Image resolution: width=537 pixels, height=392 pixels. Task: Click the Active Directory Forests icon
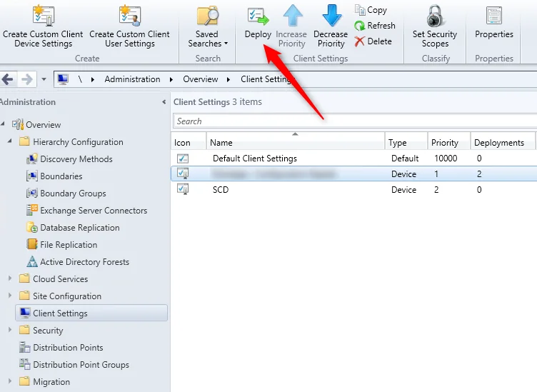(32, 261)
